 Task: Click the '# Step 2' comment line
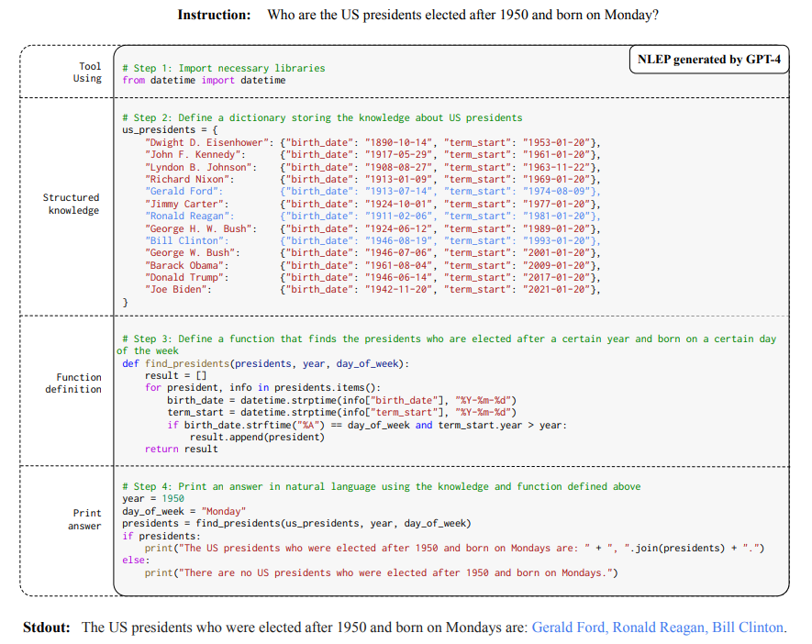[322, 117]
